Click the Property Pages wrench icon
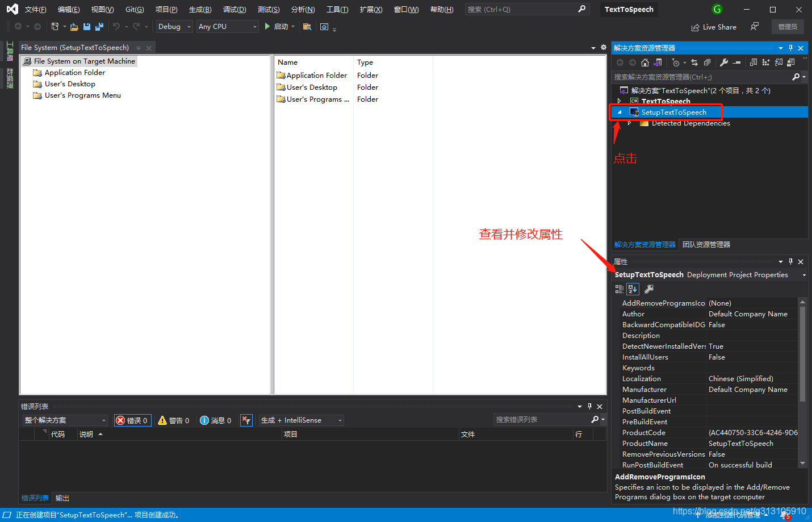This screenshot has width=812, height=522. pos(649,289)
